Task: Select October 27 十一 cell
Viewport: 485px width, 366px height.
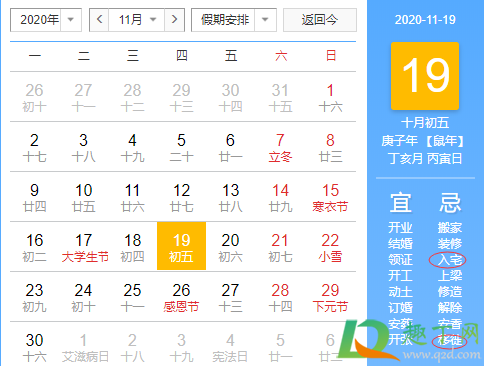Action: click(83, 97)
